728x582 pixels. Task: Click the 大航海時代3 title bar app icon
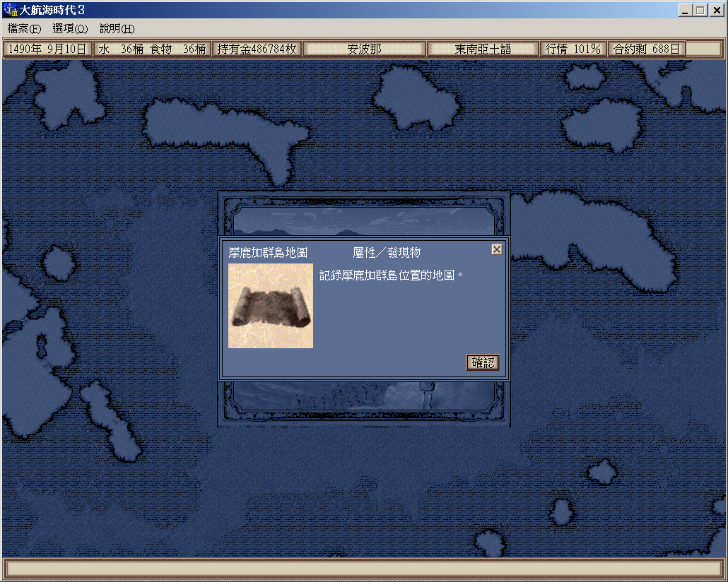10,10
